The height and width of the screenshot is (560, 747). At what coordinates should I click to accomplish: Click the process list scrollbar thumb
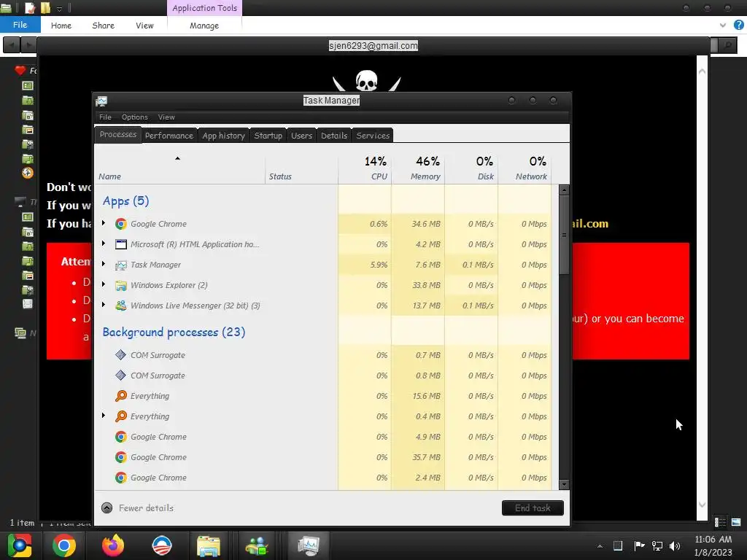564,235
